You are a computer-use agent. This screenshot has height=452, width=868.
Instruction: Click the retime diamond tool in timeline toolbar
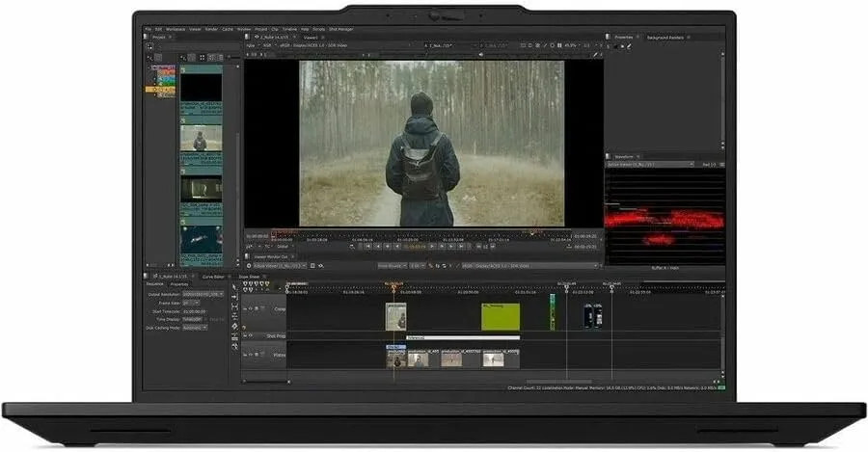point(234,327)
